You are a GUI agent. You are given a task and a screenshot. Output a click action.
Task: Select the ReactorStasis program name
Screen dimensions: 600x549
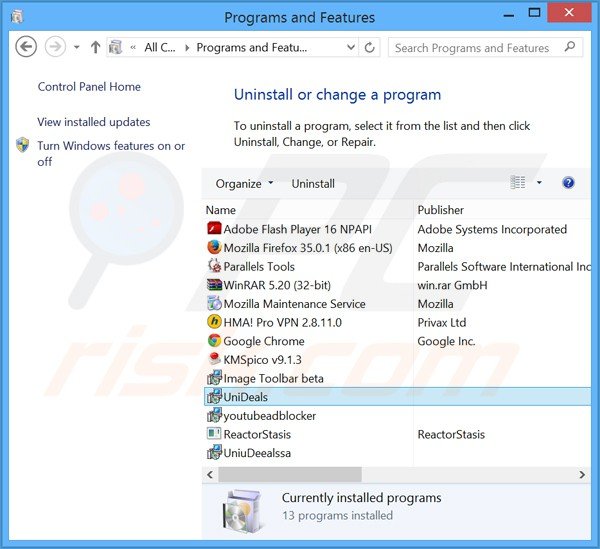point(257,434)
